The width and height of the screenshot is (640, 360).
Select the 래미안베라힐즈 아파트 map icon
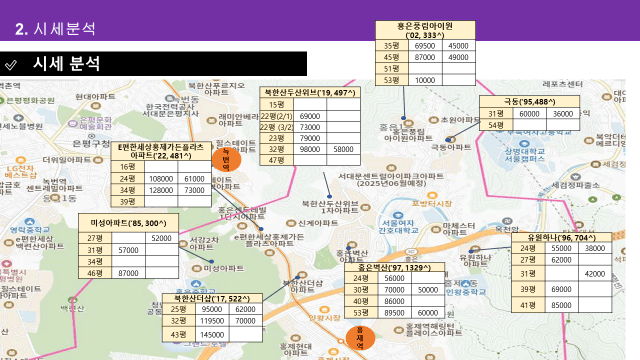pos(211,120)
